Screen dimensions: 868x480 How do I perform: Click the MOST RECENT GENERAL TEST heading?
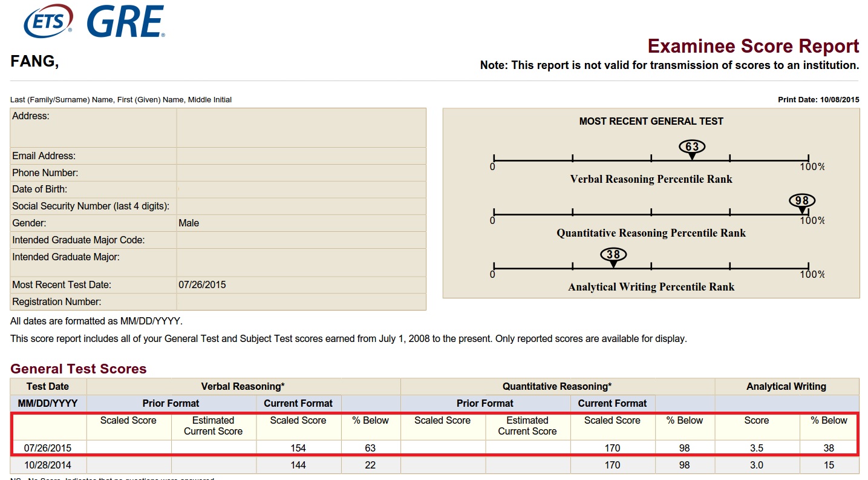[651, 121]
